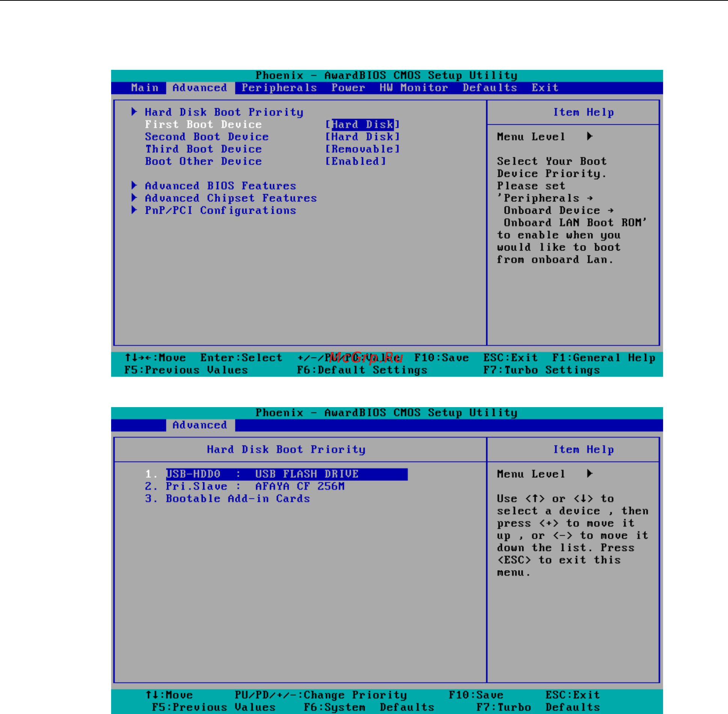Click ESC:Exit hint in upper footer
The image size is (728, 714).
click(510, 358)
